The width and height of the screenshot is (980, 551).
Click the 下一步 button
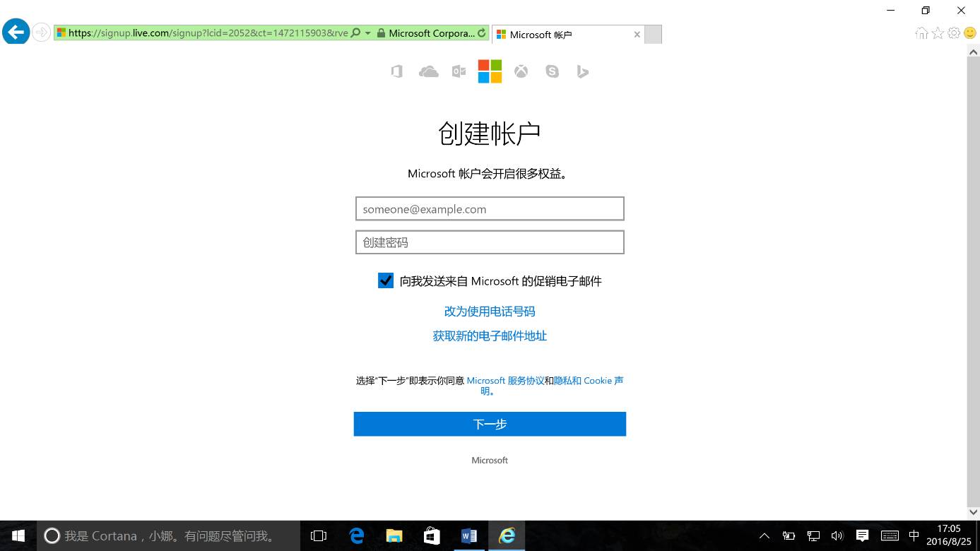(x=490, y=424)
